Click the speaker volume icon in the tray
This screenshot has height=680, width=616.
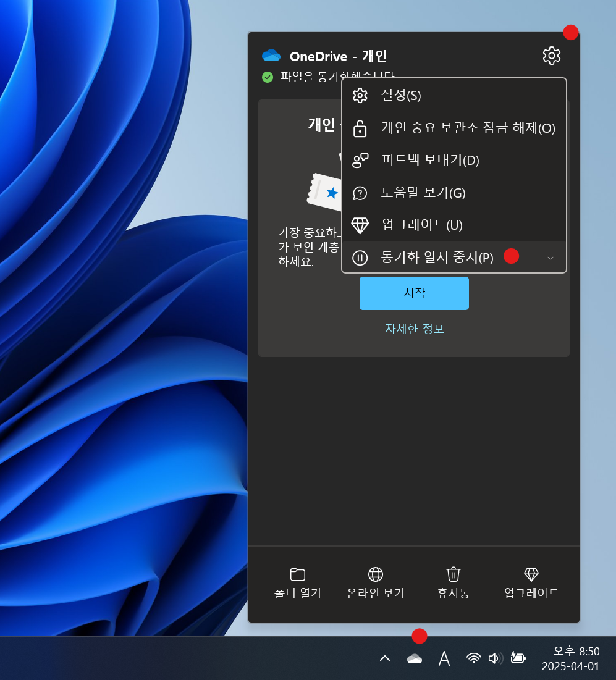point(496,658)
